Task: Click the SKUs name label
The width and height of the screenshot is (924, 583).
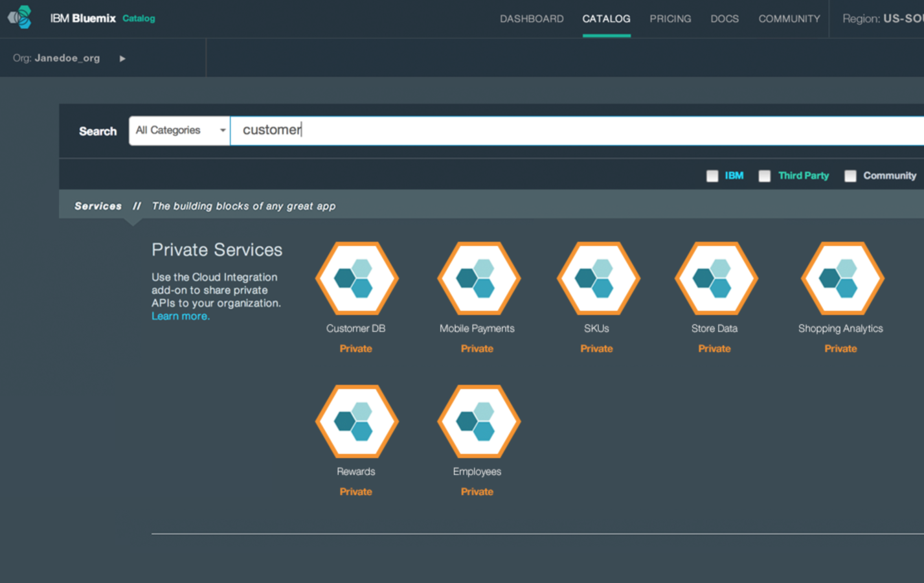Action: pyautogui.click(x=596, y=328)
